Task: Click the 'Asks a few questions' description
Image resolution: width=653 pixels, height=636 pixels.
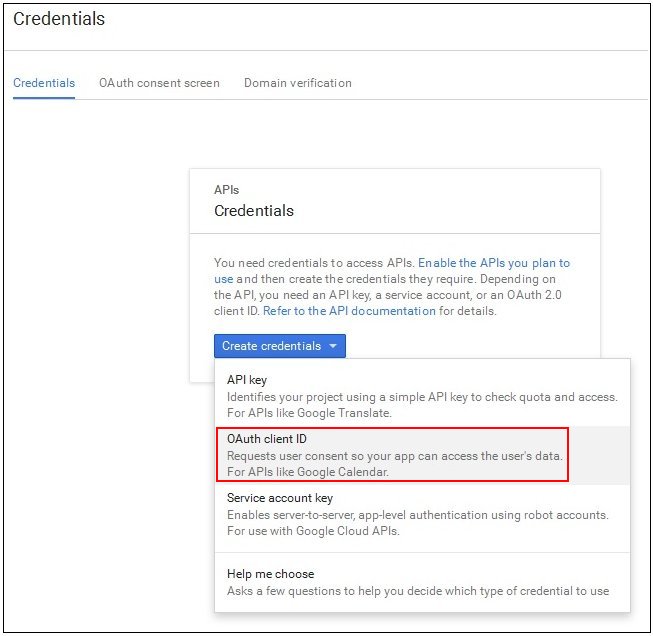Action: pyautogui.click(x=418, y=591)
